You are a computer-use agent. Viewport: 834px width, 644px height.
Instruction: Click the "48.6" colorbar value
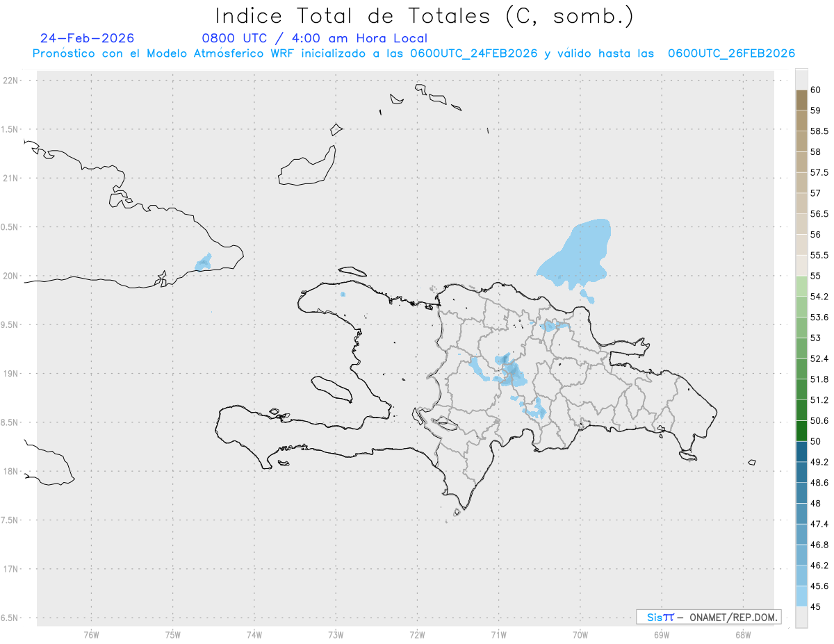819,483
